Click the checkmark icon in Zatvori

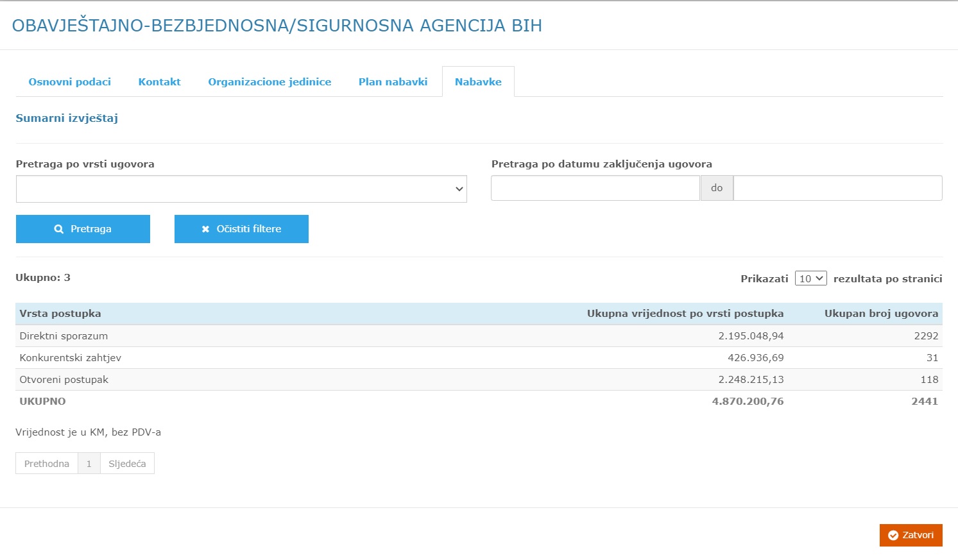tap(893, 536)
